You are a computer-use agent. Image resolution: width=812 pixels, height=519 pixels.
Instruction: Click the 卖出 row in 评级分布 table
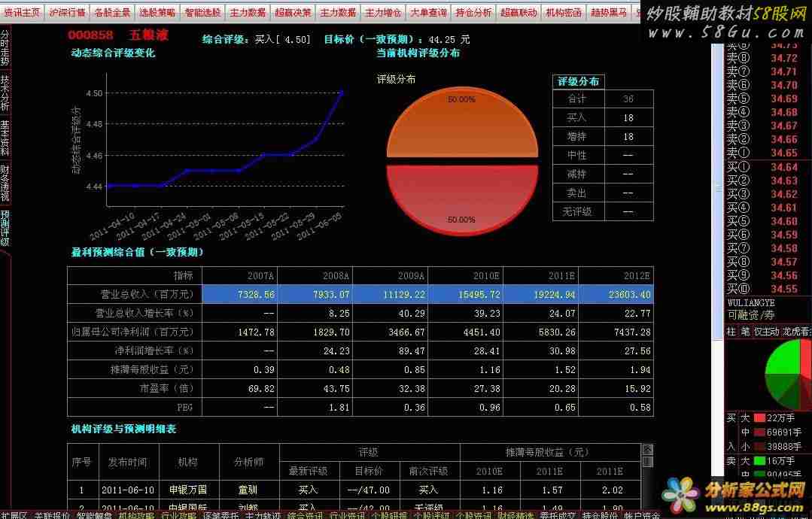pos(604,193)
